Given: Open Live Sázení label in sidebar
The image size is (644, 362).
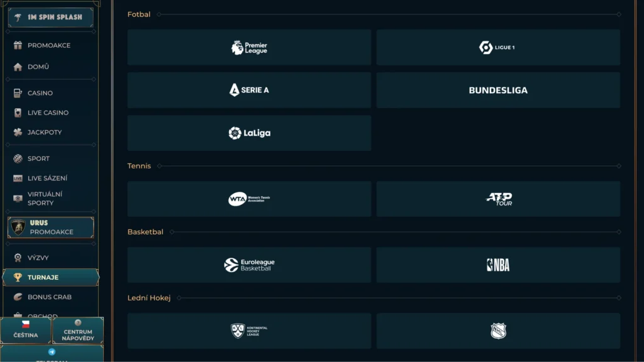Looking at the screenshot, I should [x=47, y=178].
